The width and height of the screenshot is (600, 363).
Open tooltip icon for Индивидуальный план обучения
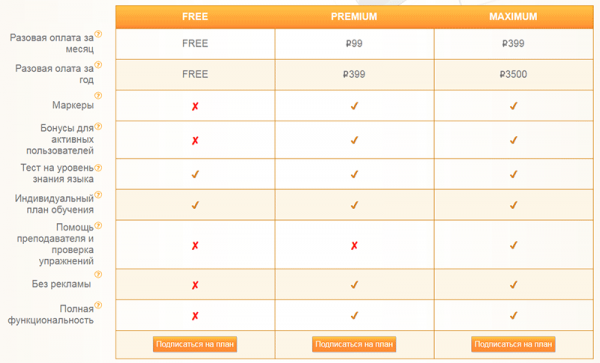tap(98, 195)
